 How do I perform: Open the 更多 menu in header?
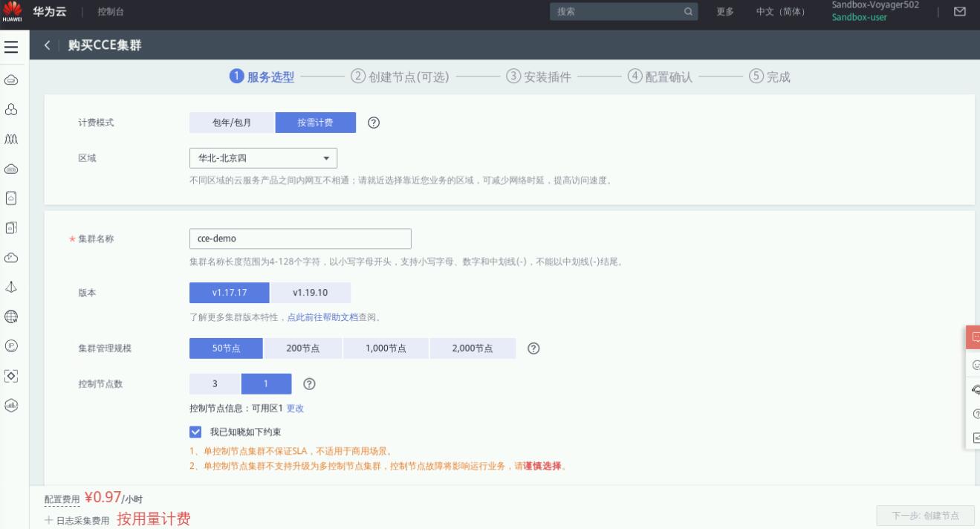tap(725, 12)
